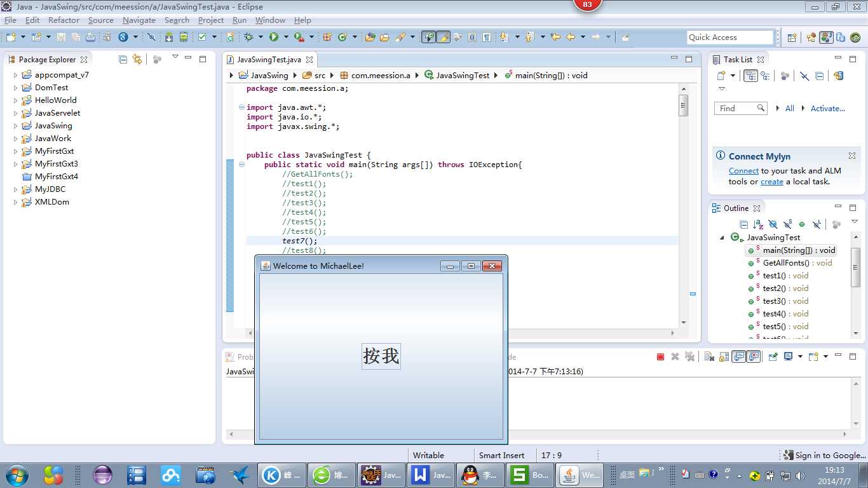
Task: Collapse All in Outline view toolbar
Action: (x=743, y=224)
